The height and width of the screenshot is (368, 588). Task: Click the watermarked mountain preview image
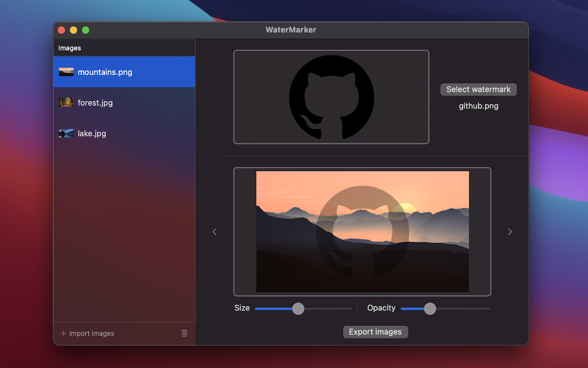363,231
